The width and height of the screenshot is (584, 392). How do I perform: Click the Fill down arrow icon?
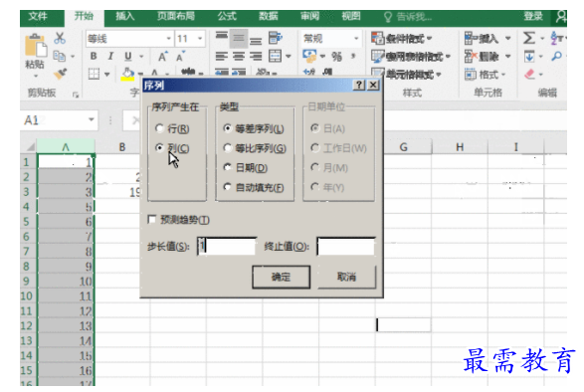click(x=529, y=57)
